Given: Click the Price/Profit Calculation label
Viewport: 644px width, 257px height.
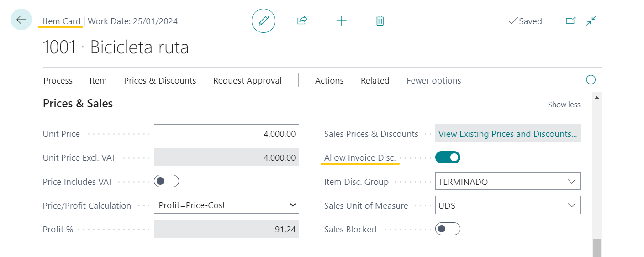Looking at the screenshot, I should 87,205.
